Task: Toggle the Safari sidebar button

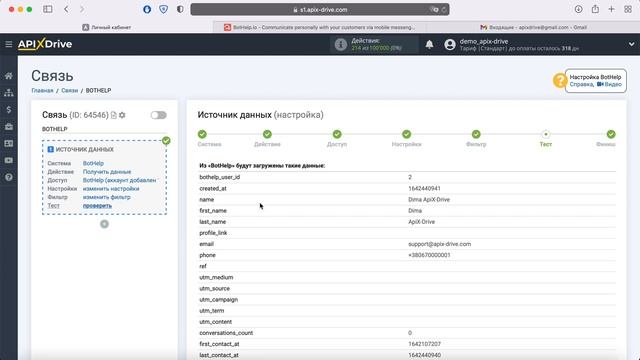Action: point(48,9)
